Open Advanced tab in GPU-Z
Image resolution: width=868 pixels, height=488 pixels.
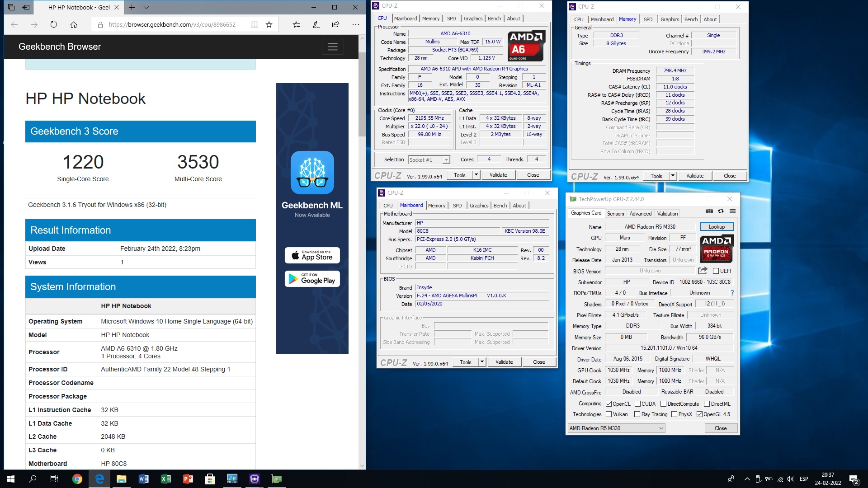641,214
